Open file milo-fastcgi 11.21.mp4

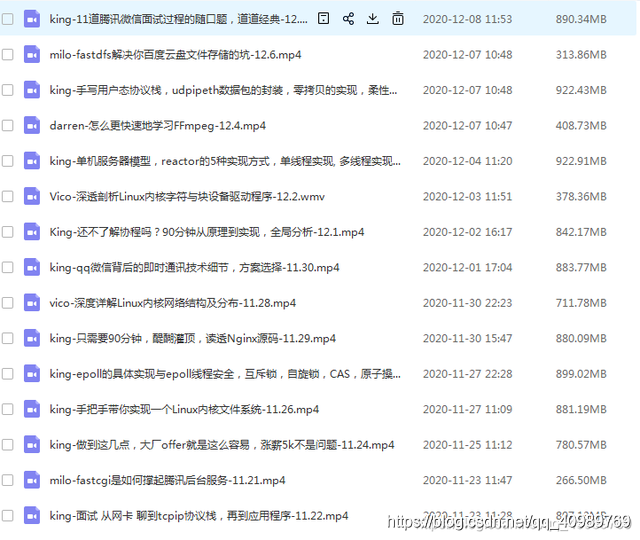pyautogui.click(x=167, y=480)
